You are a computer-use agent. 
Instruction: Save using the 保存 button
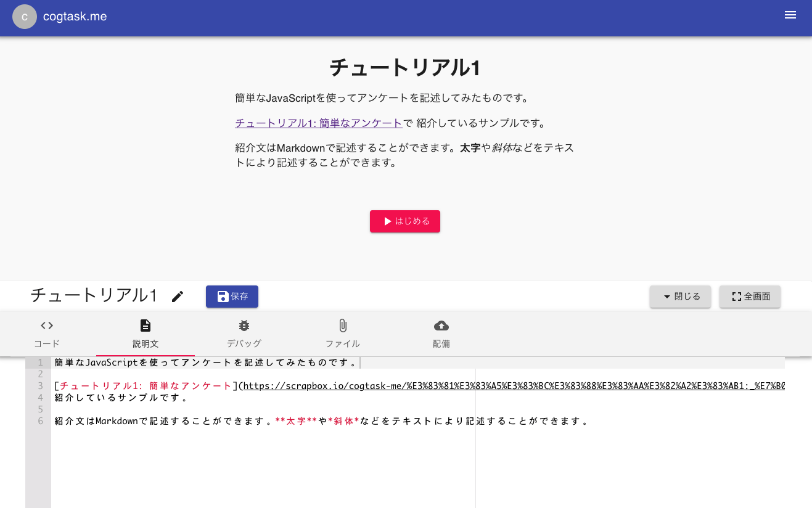tap(232, 297)
